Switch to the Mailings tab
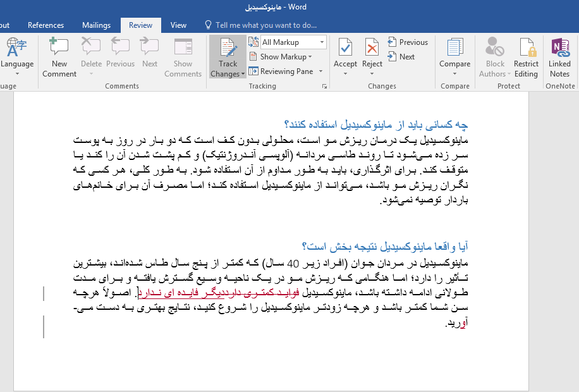579x392 pixels. pyautogui.click(x=96, y=25)
